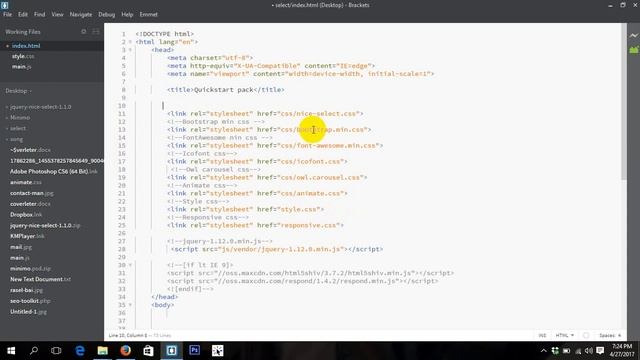Viewport: 640px width, 360px height.
Task: Click the editor's vertical scrollbar thumb
Action: [624, 101]
